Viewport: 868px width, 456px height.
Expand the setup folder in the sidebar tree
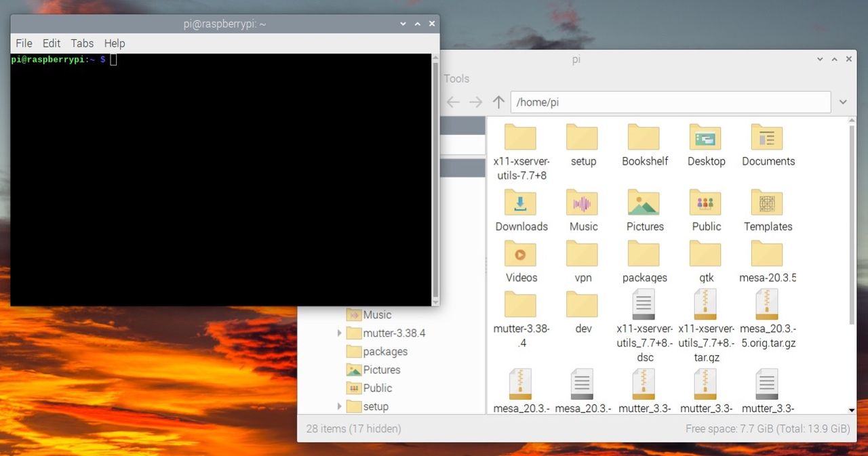tap(340, 406)
